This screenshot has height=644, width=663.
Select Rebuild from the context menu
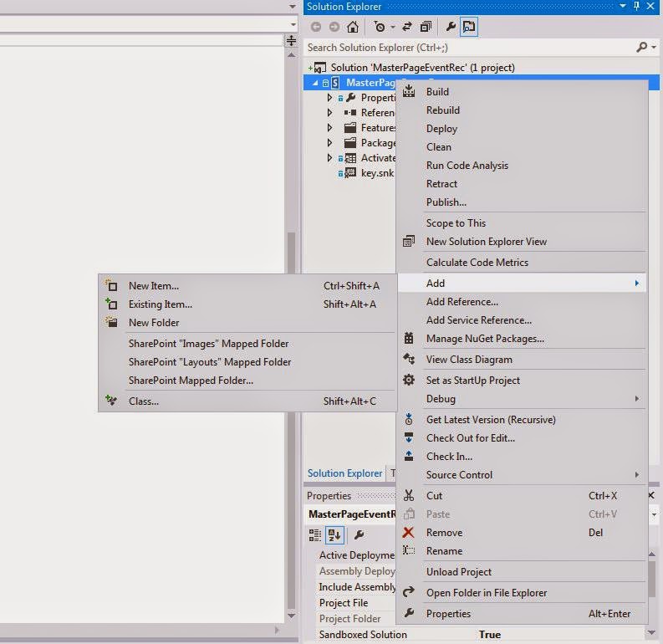tap(522, 110)
